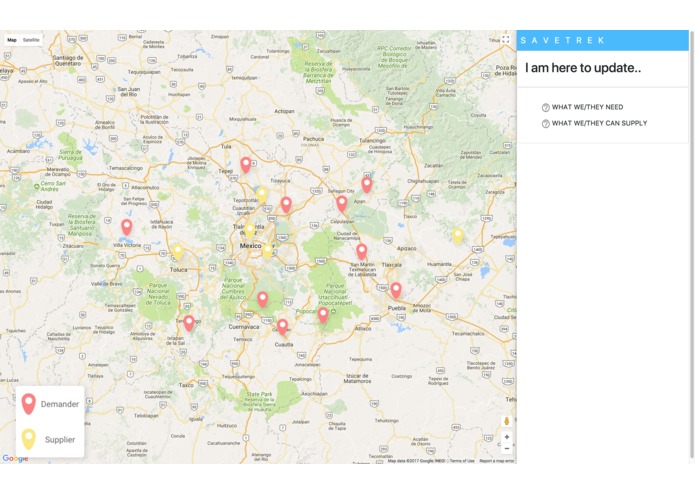Open the Terms of Use link
Viewport: 695px width, 494px height.
click(x=462, y=461)
